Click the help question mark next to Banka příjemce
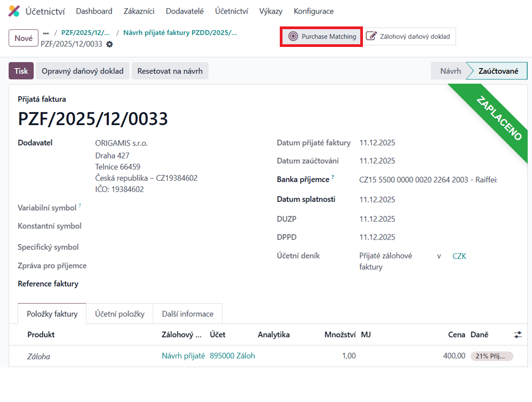Image resolution: width=532 pixels, height=402 pixels. click(333, 176)
